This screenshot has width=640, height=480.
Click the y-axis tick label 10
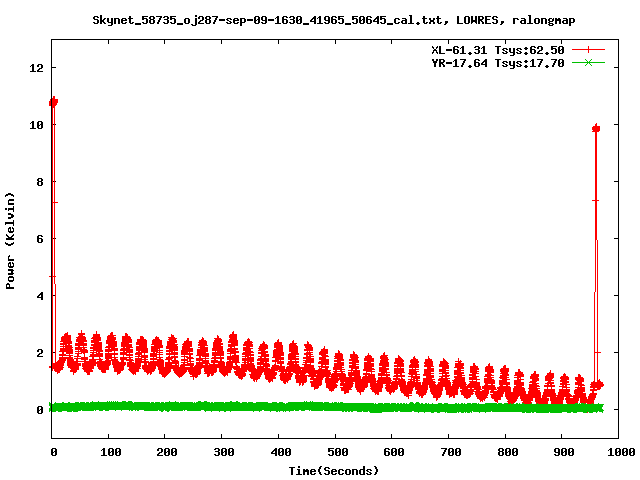pyautogui.click(x=36, y=125)
